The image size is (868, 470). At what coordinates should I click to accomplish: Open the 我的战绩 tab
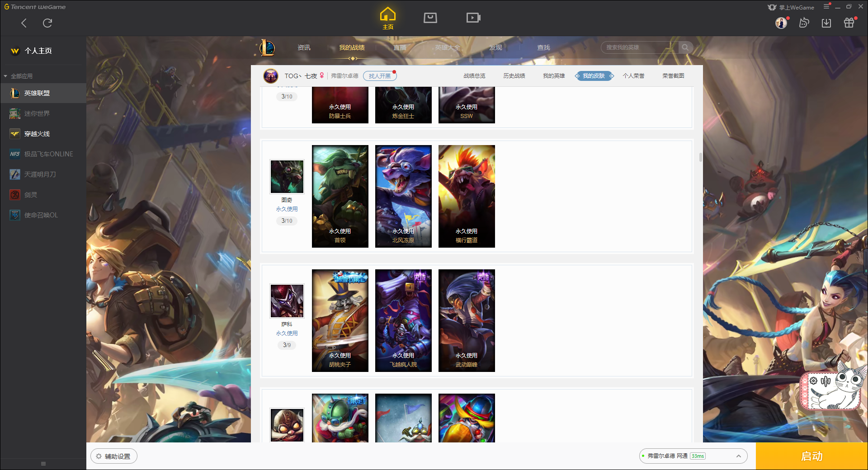click(352, 47)
